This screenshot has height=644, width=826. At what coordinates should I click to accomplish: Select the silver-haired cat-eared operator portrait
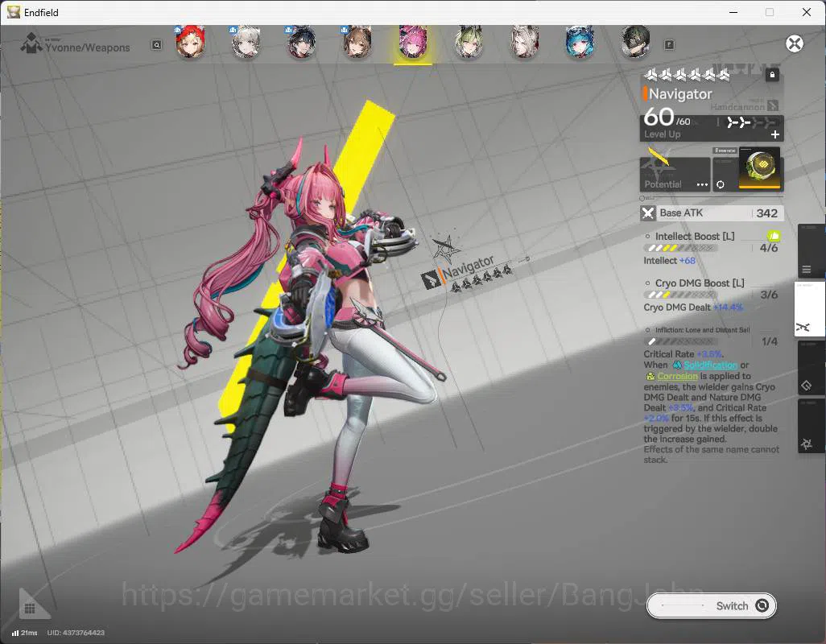(x=524, y=42)
